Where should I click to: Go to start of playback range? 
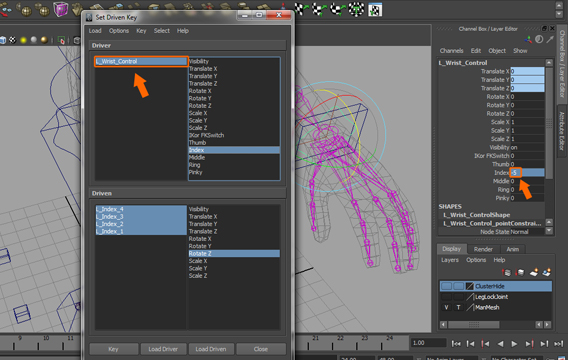456,344
